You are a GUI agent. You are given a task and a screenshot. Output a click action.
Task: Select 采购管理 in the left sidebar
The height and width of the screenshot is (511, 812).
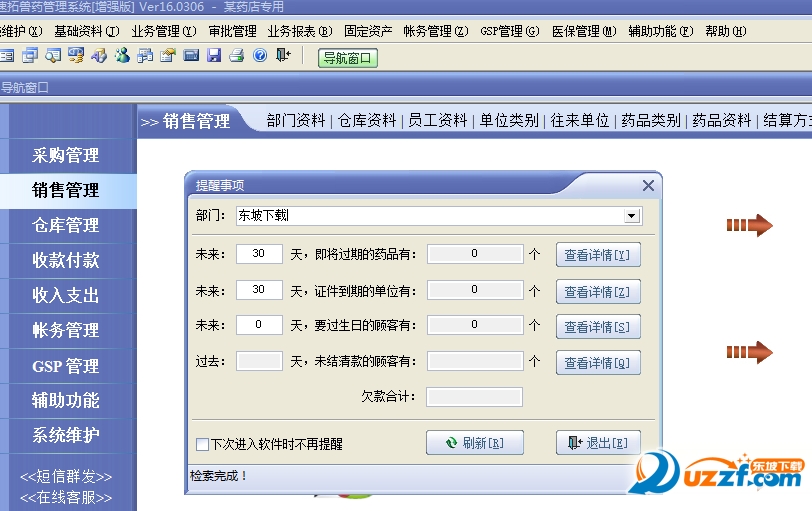pyautogui.click(x=66, y=155)
